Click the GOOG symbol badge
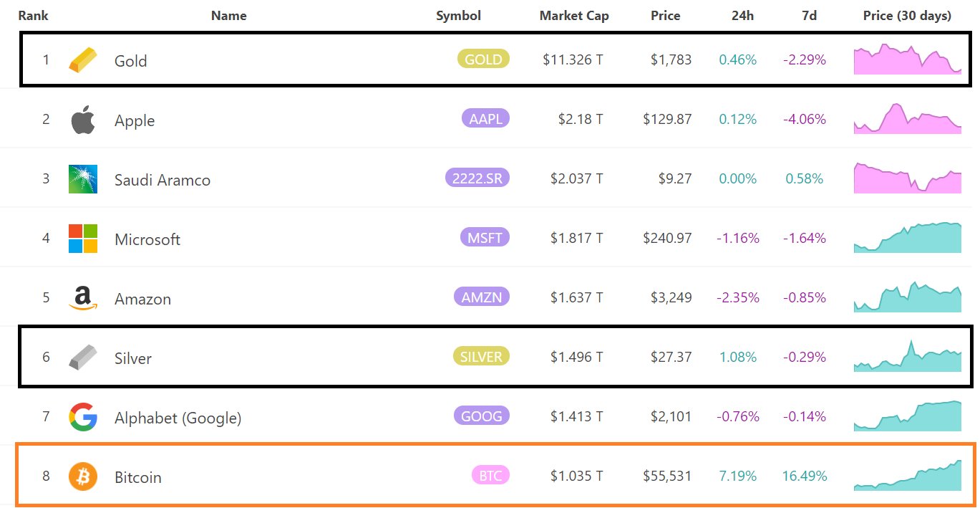The width and height of the screenshot is (980, 508). [481, 416]
